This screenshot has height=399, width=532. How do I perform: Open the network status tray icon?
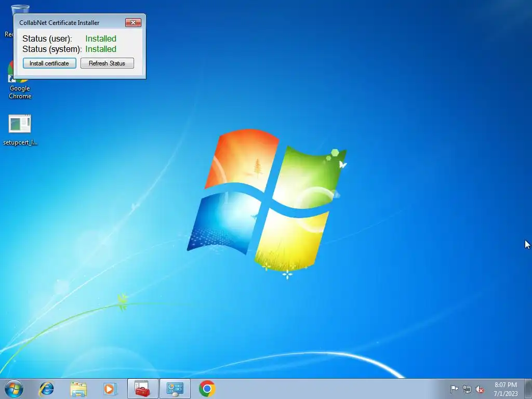[x=467, y=389]
